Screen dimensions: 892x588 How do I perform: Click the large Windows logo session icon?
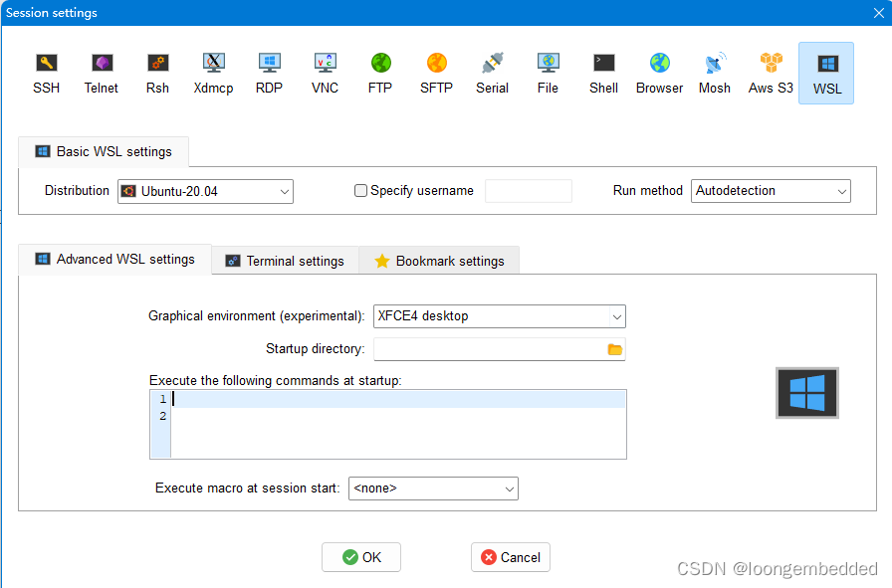click(807, 393)
